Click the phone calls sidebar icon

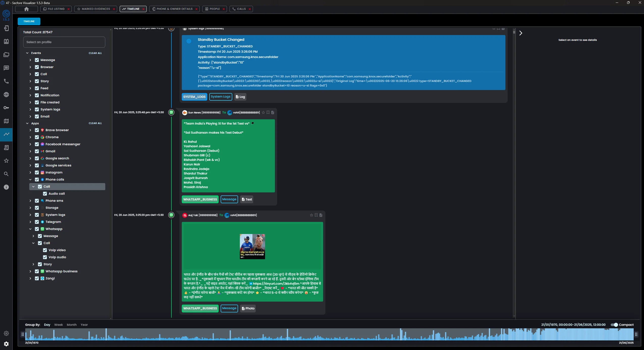pyautogui.click(x=6, y=81)
